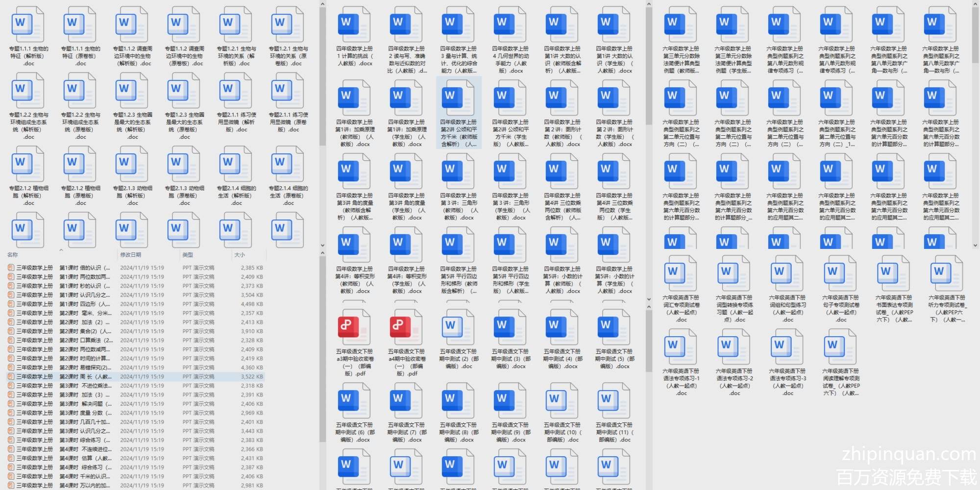The height and width of the screenshot is (490, 980).
Task: Select 六年级英语下册 词汇专项测试卷 doc file
Action: pyautogui.click(x=682, y=289)
